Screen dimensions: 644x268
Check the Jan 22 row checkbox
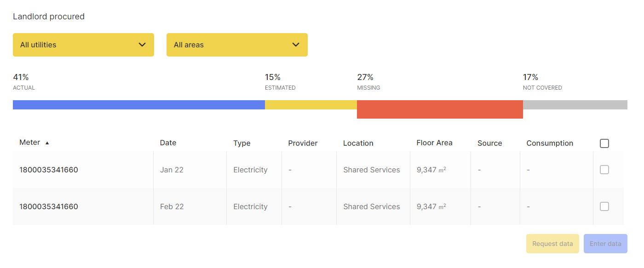(604, 170)
